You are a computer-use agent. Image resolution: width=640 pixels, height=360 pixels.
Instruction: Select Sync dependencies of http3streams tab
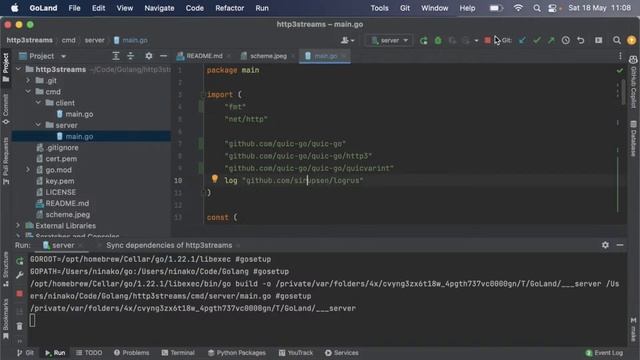coord(169,245)
